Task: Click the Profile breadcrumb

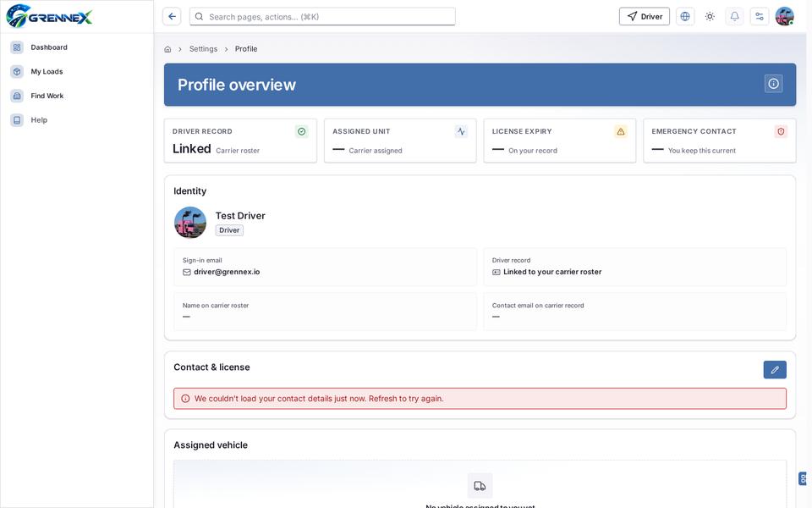Action: coord(246,49)
